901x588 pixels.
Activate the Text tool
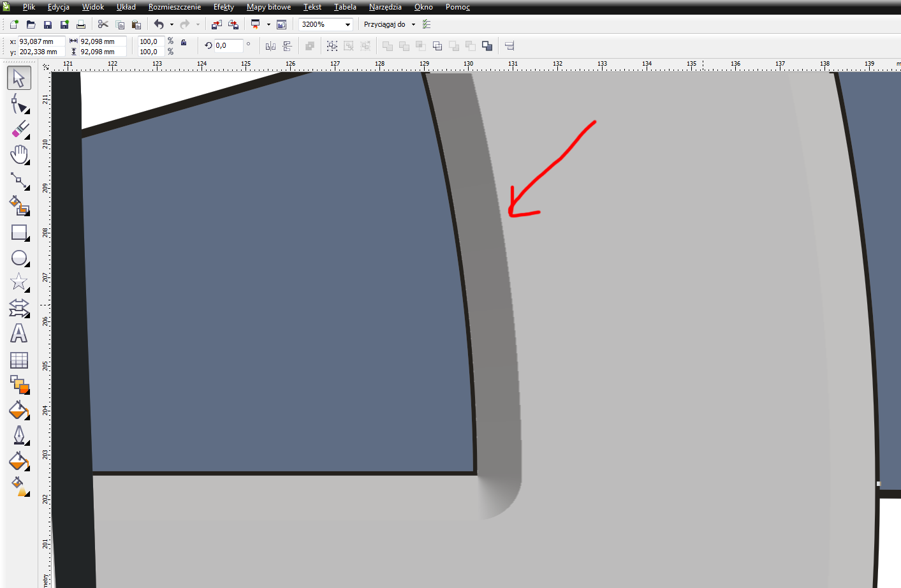coord(19,334)
